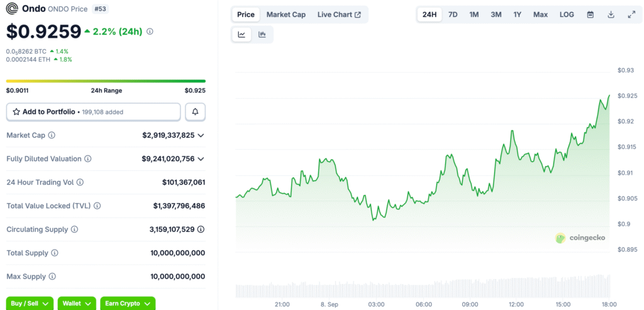Click the $0.9011 range low value
The height and width of the screenshot is (310, 644).
17,91
